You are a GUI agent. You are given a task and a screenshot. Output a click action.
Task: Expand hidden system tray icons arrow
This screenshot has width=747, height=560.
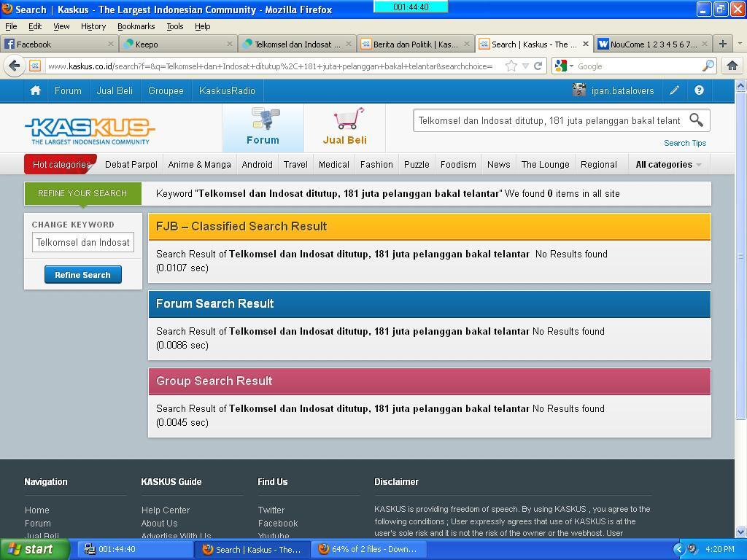tap(678, 550)
